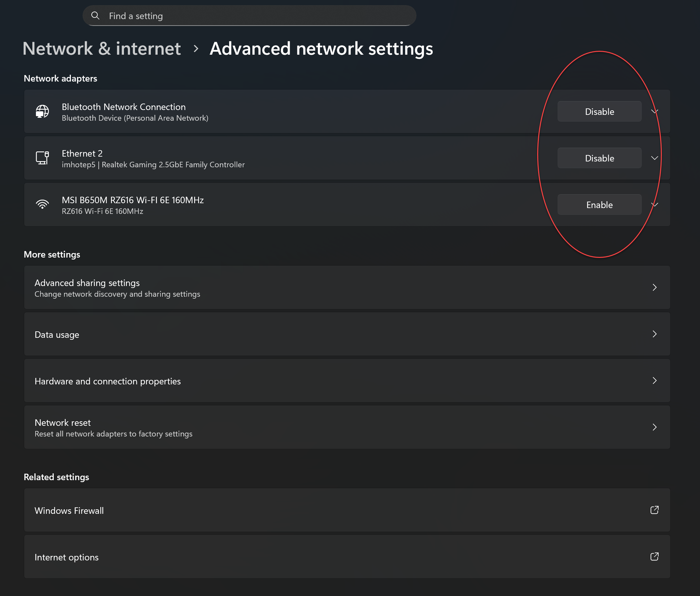Open Windows Firewall external link icon
The height and width of the screenshot is (596, 700).
654,510
